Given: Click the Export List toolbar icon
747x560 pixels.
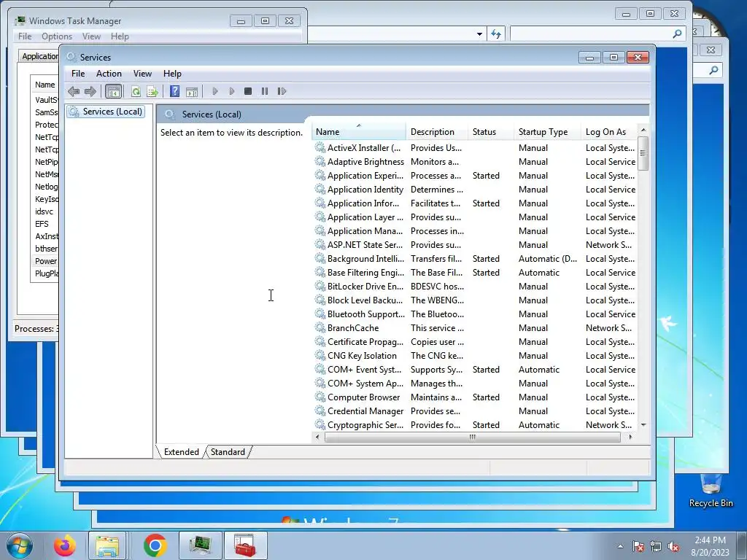Looking at the screenshot, I should tap(152, 91).
